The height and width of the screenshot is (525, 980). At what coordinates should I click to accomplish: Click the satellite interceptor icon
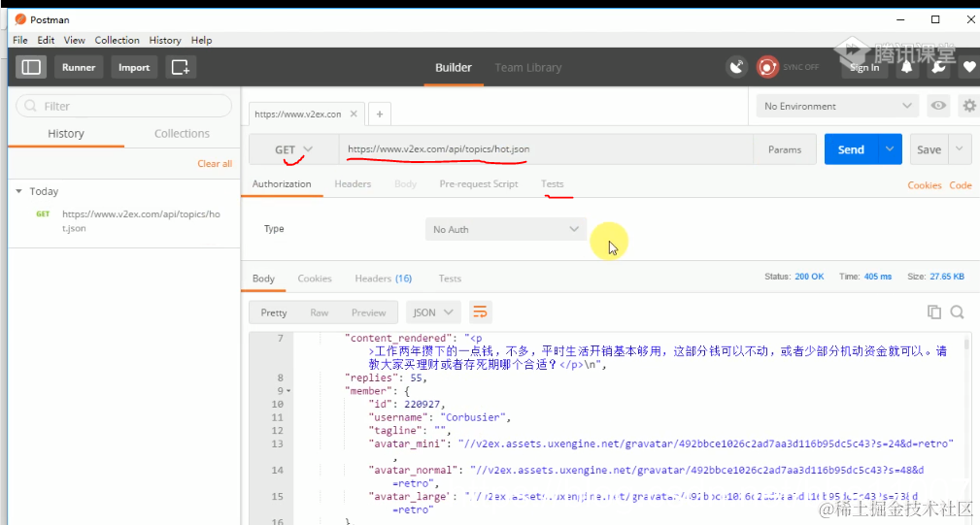[x=737, y=67]
